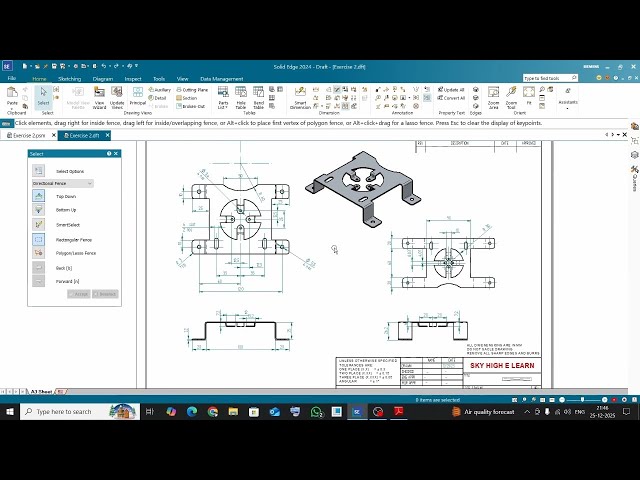Click the Redo icon in quick access toolbar
The height and width of the screenshot is (480, 640).
(116, 66)
